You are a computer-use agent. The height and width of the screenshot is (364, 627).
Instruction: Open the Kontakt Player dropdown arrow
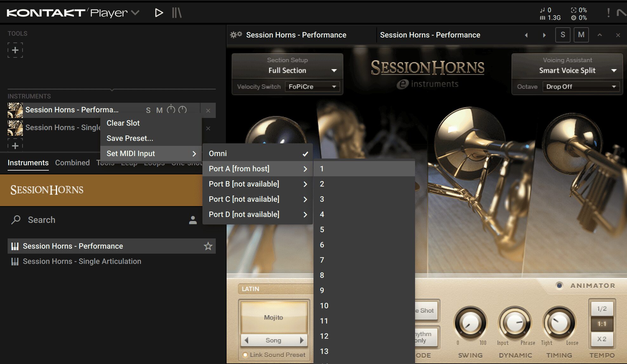[135, 13]
